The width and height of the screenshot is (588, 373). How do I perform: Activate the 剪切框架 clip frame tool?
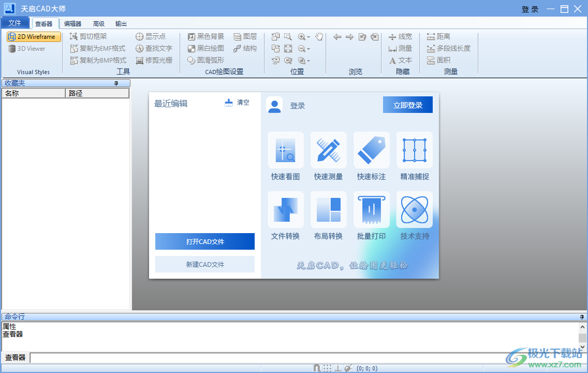pos(89,36)
